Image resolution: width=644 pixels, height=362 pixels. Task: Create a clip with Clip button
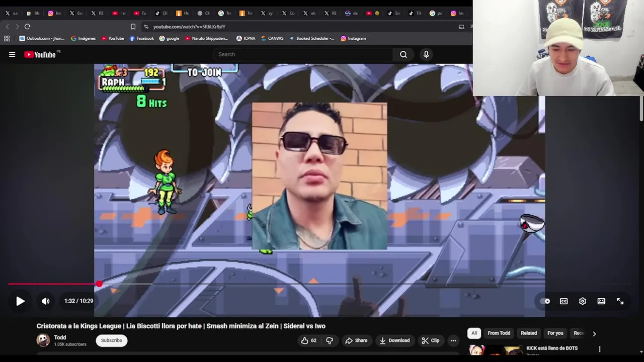[x=431, y=340]
